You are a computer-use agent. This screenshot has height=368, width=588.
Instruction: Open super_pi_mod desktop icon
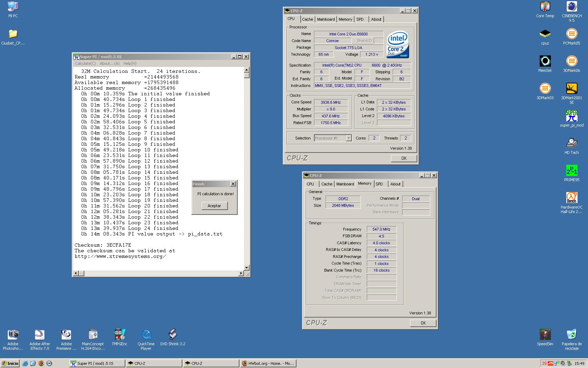572,119
